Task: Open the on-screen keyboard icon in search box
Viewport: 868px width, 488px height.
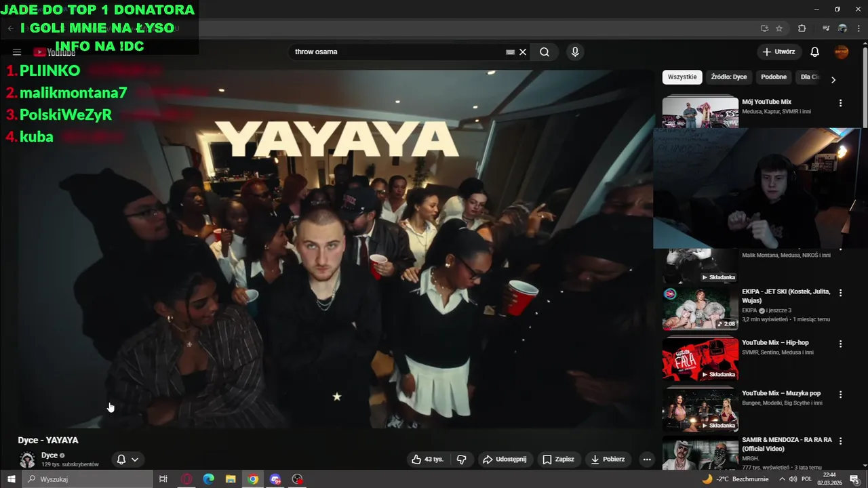Action: pyautogui.click(x=510, y=52)
